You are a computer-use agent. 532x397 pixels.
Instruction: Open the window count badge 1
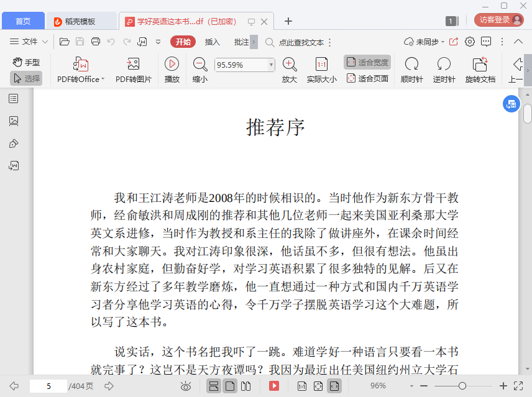tap(452, 21)
